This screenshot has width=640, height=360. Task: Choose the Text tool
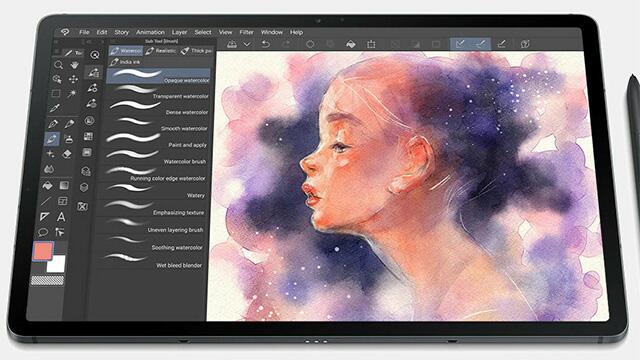pos(61,217)
